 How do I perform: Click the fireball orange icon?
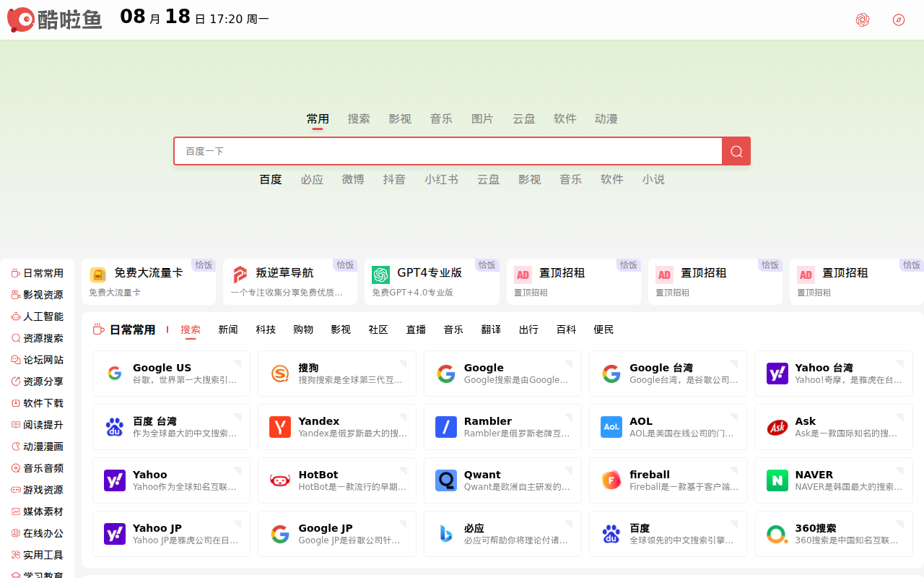coord(611,480)
